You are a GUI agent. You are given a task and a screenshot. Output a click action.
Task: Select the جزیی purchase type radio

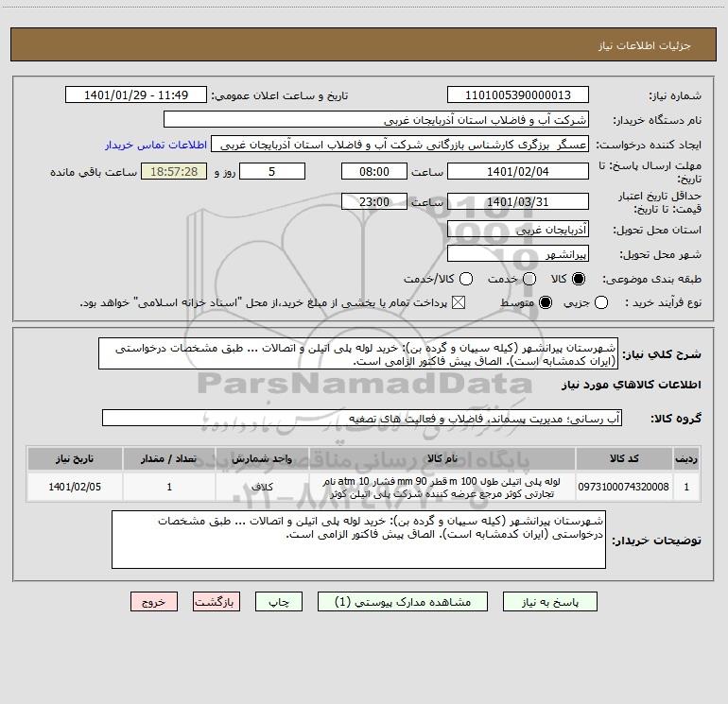tap(600, 302)
